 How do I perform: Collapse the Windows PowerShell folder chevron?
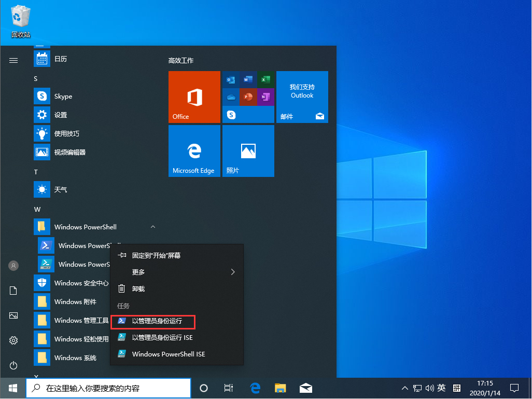pos(152,227)
